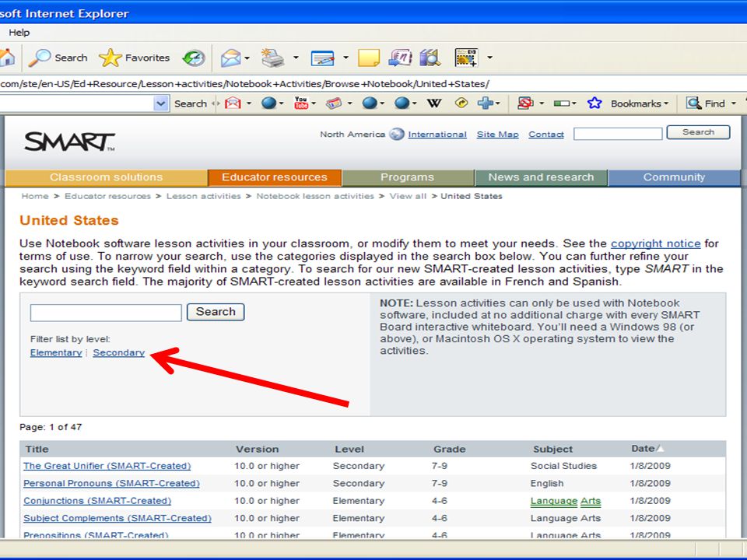The height and width of the screenshot is (560, 747).
Task: Open the YouTube icon dropdown arrow
Action: (314, 103)
